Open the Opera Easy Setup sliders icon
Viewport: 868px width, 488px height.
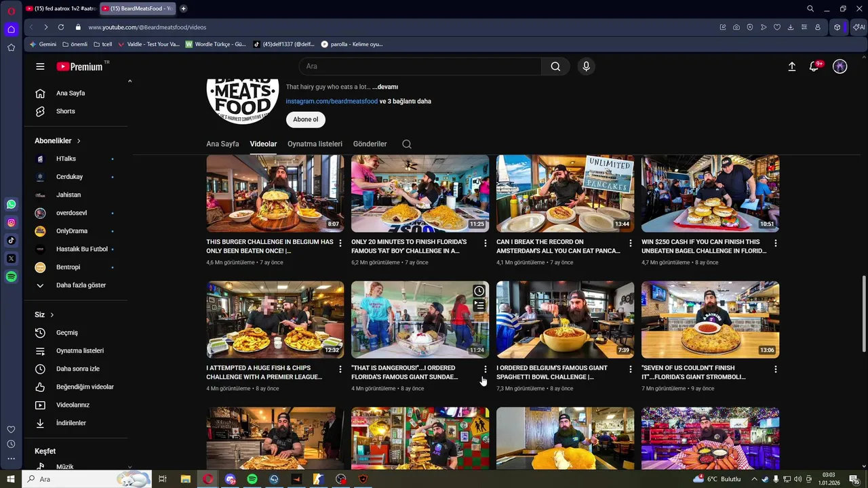click(804, 27)
